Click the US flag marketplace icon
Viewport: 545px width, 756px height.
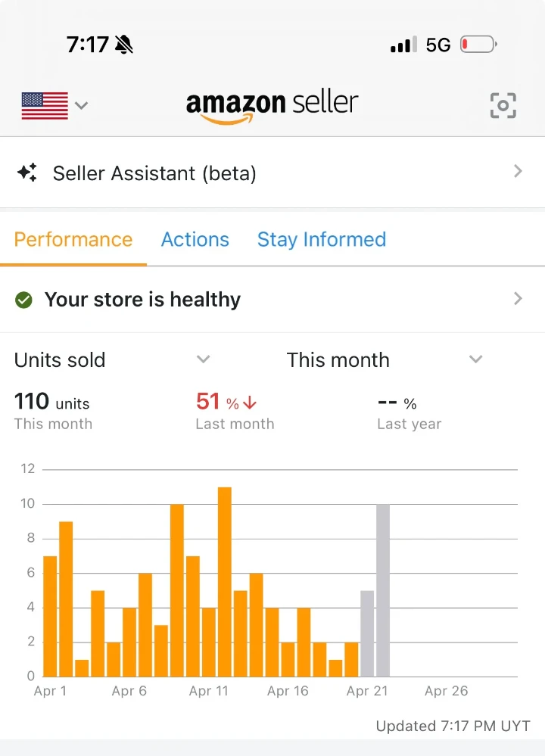coord(45,105)
